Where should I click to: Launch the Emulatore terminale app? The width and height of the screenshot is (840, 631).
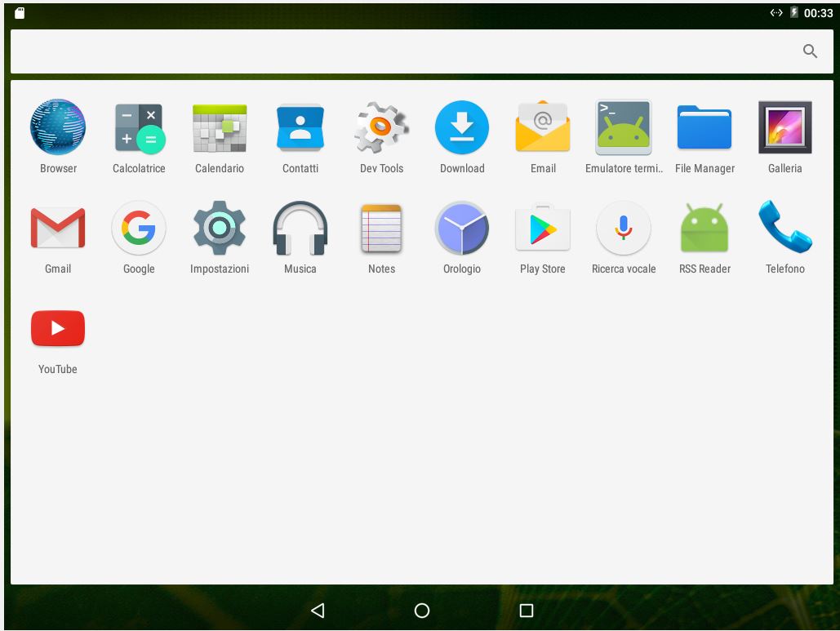[624, 127]
